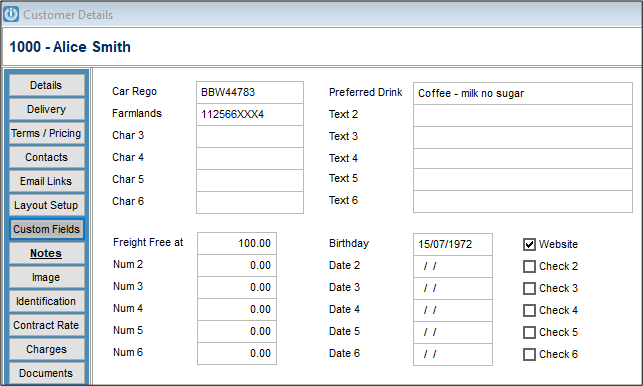Select the Num 6 value field
Screen dimensions: 643x386
click(x=237, y=354)
